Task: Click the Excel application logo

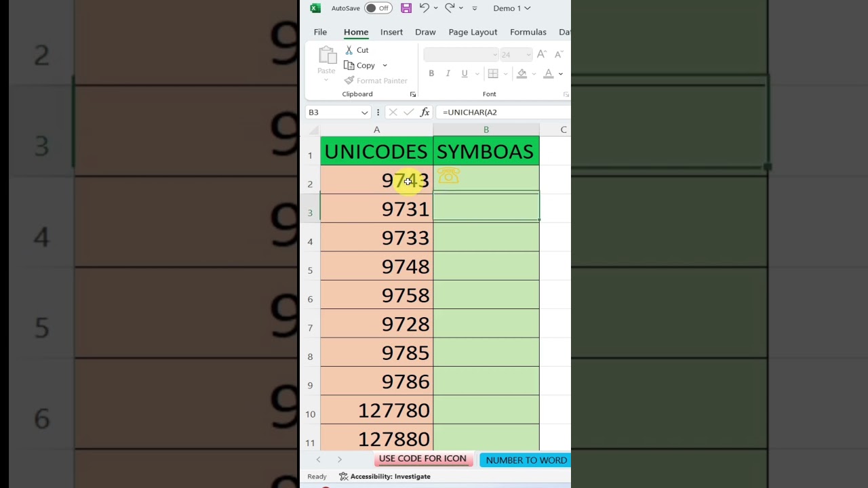Action: pos(315,8)
